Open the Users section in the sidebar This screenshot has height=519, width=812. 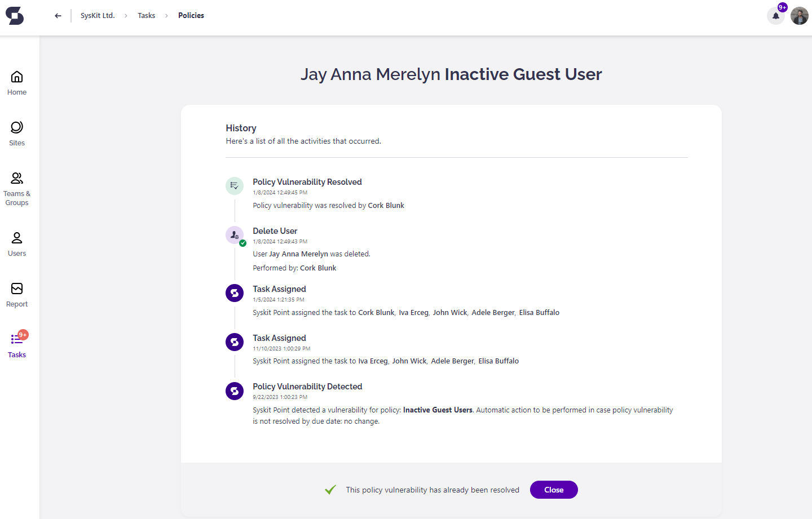16,242
